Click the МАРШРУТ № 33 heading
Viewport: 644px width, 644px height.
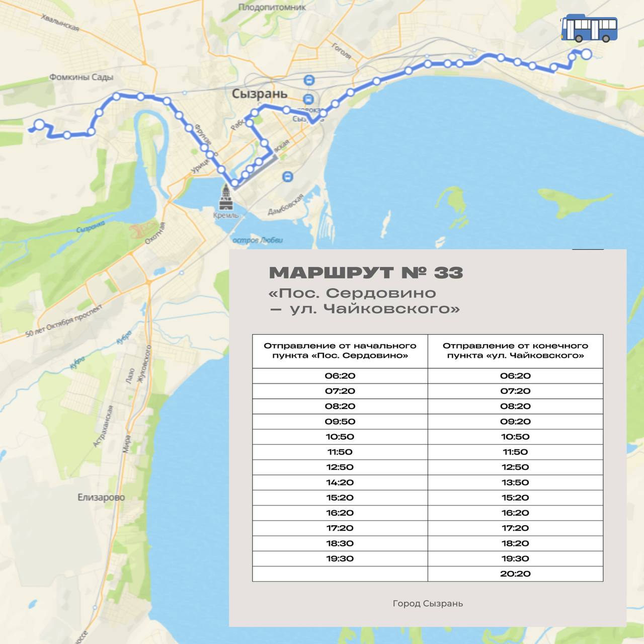[366, 273]
